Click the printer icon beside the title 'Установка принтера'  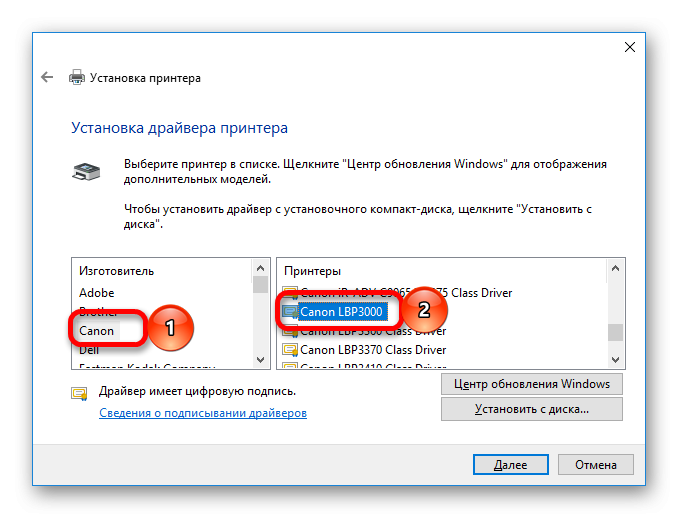(x=77, y=77)
